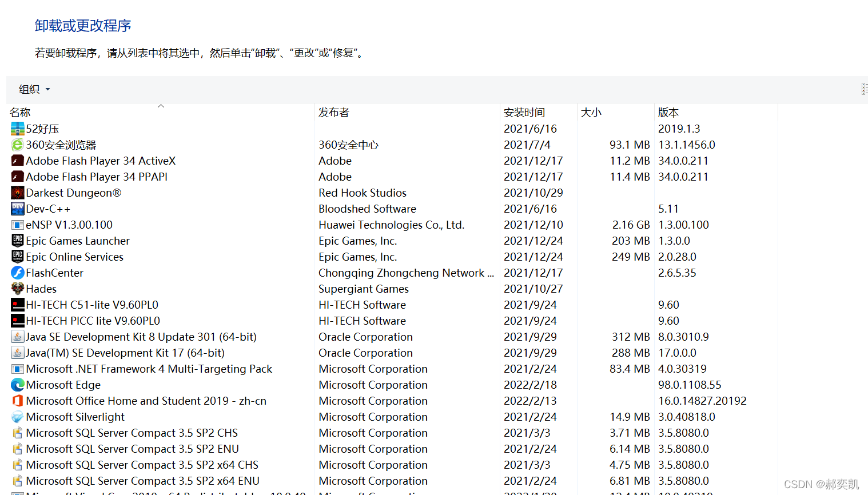
Task: Click version 2.6.5.35
Action: 678,273
